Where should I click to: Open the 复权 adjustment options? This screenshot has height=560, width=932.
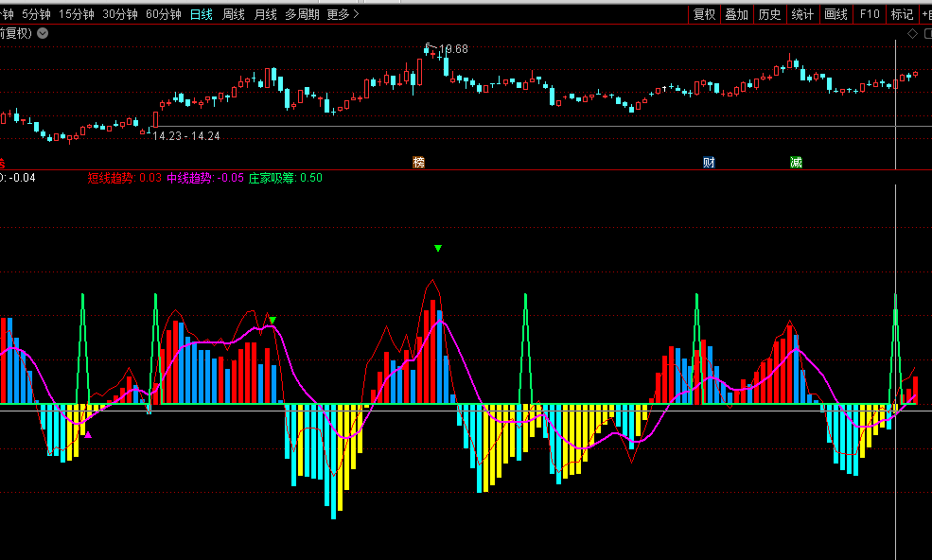click(704, 14)
